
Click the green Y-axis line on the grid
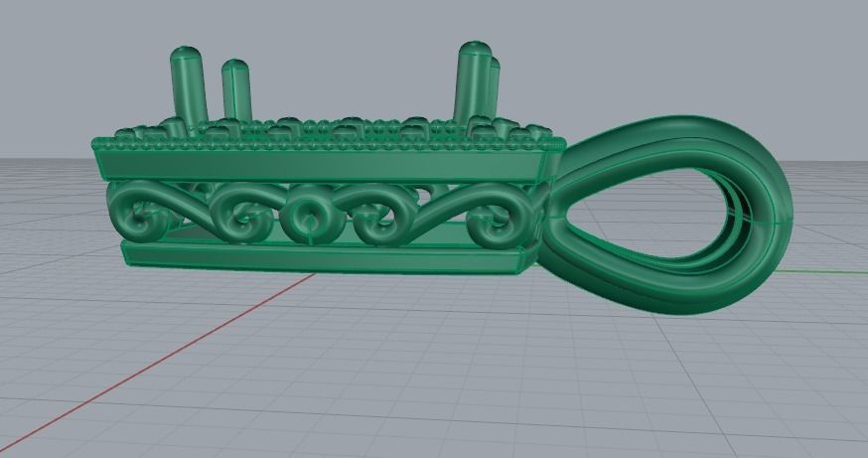pos(819,272)
